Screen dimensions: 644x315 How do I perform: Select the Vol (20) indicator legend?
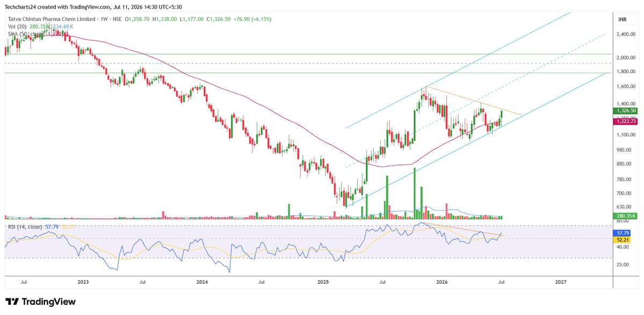(x=18, y=26)
